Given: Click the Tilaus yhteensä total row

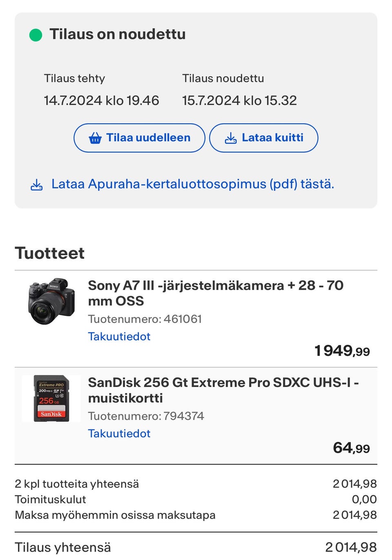Looking at the screenshot, I should click(x=196, y=547).
